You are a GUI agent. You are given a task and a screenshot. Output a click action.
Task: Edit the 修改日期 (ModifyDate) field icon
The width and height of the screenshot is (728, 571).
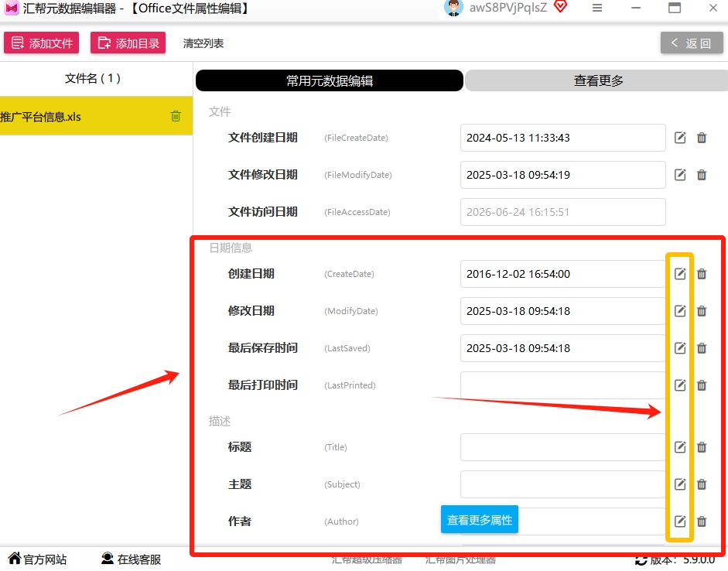pos(680,311)
